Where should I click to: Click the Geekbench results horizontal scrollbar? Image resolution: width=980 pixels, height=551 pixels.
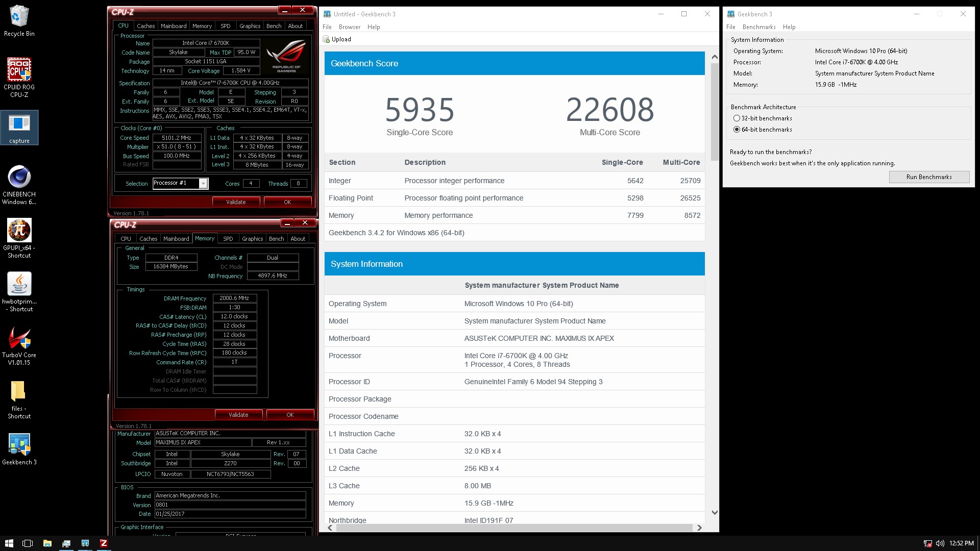click(514, 528)
